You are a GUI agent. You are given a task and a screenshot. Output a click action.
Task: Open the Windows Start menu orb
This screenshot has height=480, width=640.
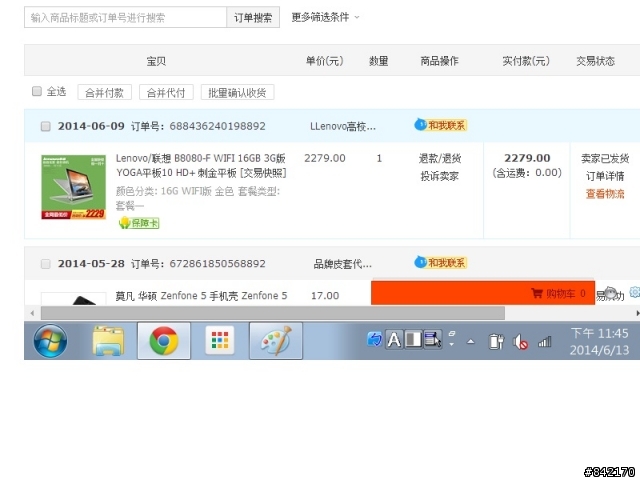coord(50,341)
